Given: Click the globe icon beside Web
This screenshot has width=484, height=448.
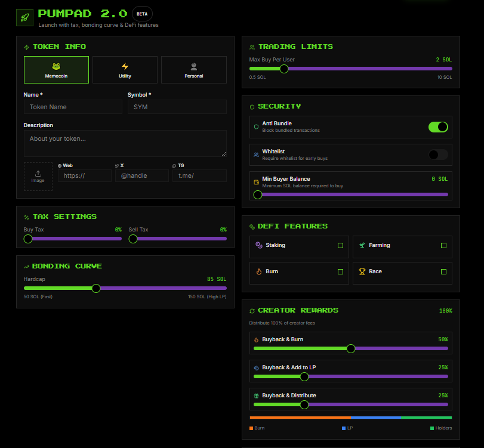Looking at the screenshot, I should [60, 166].
